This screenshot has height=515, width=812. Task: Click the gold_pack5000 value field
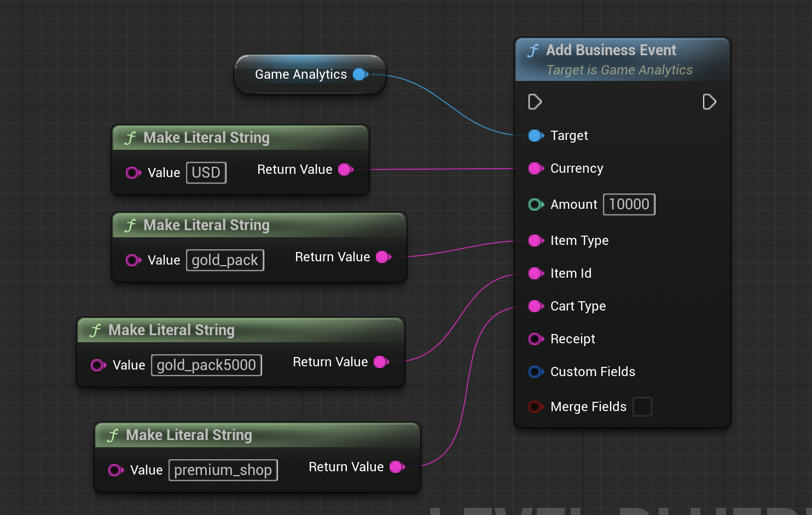pyautogui.click(x=206, y=365)
